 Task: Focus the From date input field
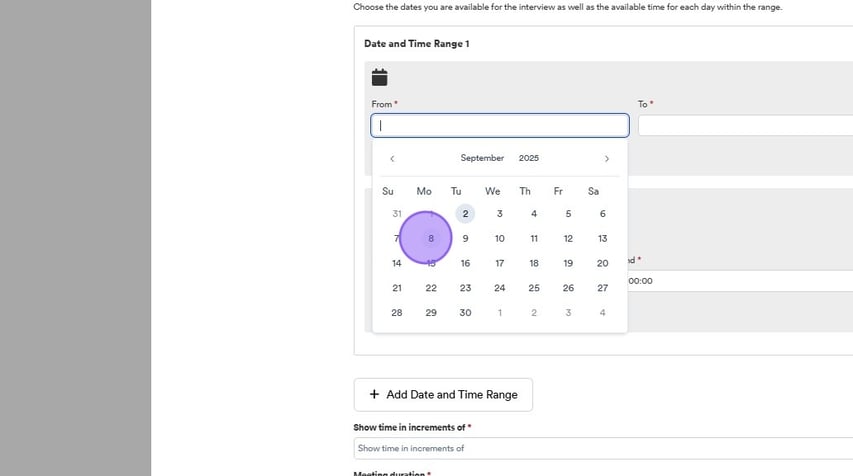coord(499,125)
